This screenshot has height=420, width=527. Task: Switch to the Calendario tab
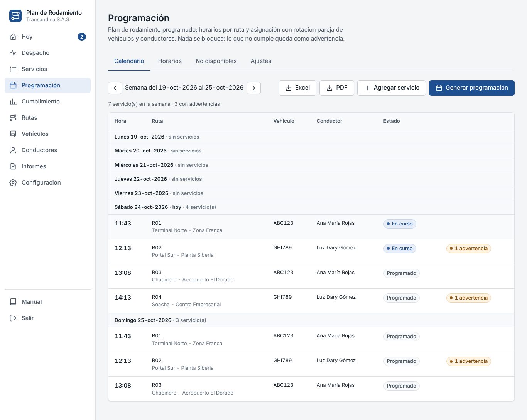point(129,61)
